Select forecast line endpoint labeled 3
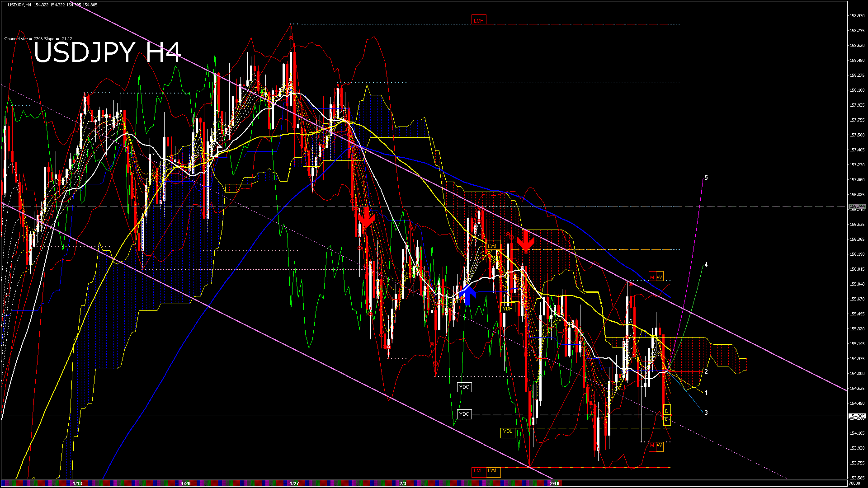868x488 pixels. point(706,413)
